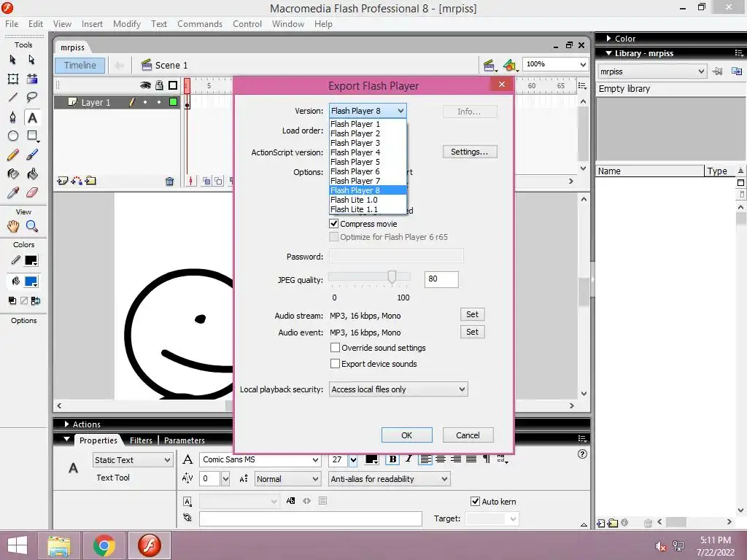This screenshot has height=560, width=747.
Task: Open the blue fill color swatch
Action: coord(31,281)
